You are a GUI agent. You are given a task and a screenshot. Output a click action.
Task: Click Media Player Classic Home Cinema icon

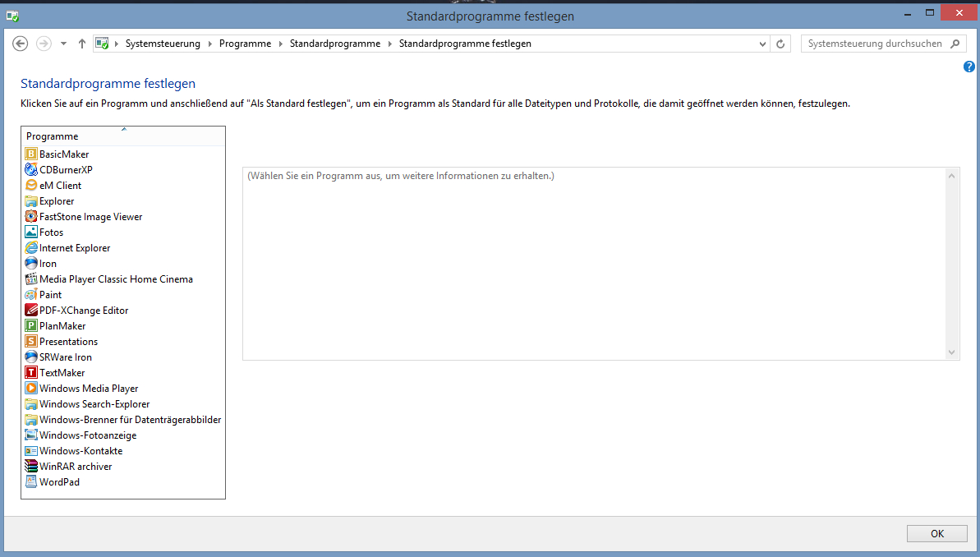coord(30,278)
